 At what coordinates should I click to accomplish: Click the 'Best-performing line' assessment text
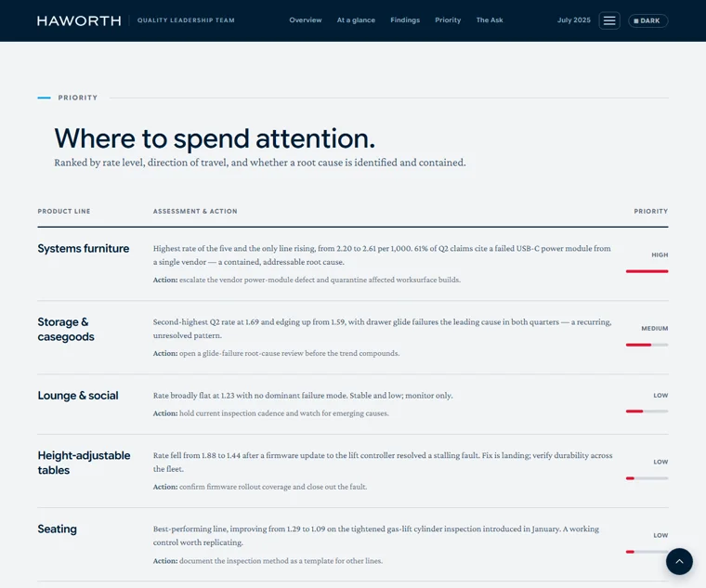[x=376, y=535]
